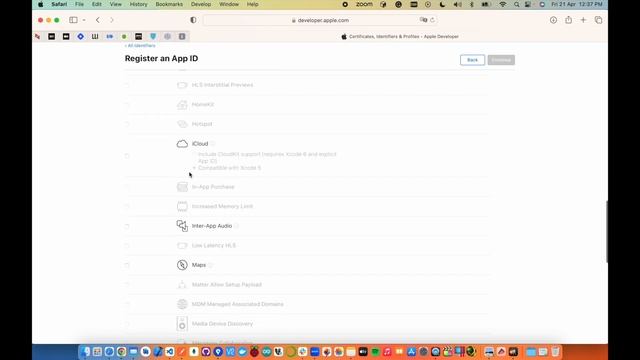Click the privacy shield icon beside address bar
The width and height of the screenshot is (640, 360).
point(193,20)
